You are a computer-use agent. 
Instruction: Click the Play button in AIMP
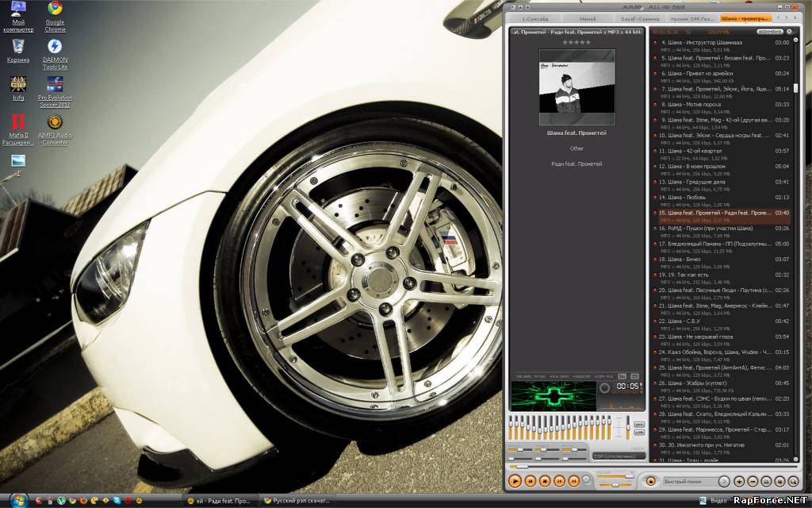point(515,481)
